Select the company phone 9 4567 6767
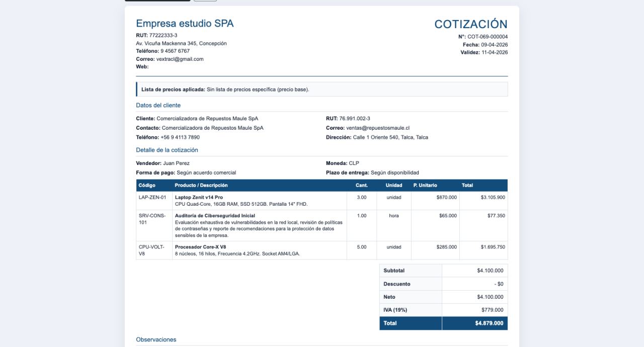Viewport: 644px width, 347px height. (175, 51)
